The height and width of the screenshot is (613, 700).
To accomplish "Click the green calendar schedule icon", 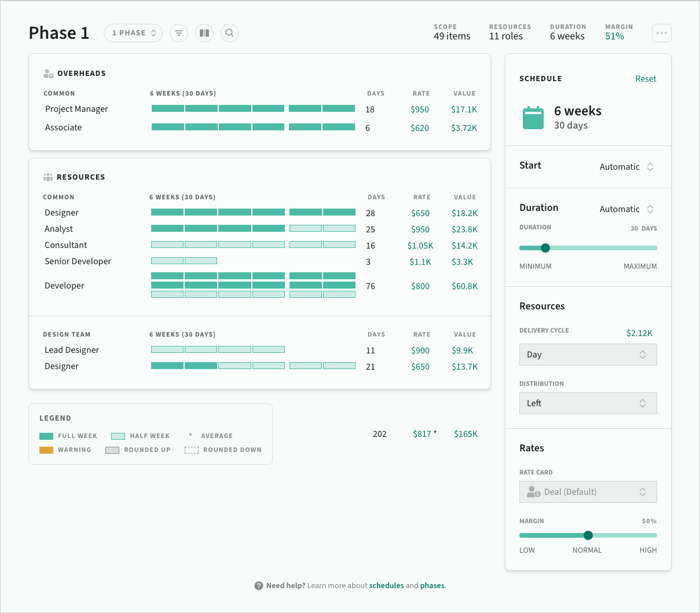I will pyautogui.click(x=533, y=118).
